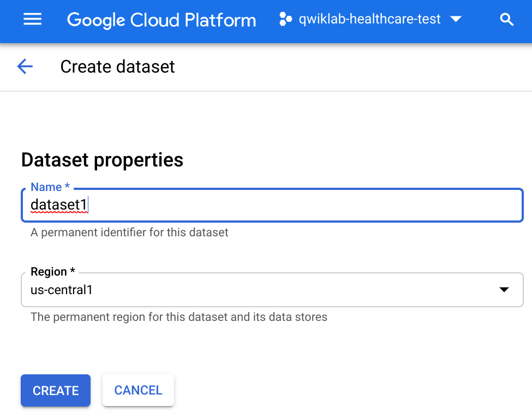The width and height of the screenshot is (532, 418).
Task: Open the qwiklab-healthcare-test project selector
Action: tap(369, 20)
